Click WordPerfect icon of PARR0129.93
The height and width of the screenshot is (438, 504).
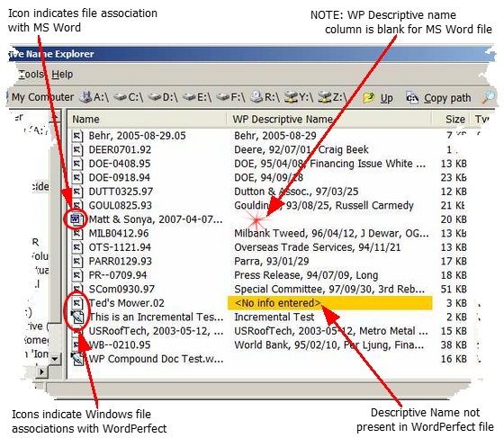[77, 262]
